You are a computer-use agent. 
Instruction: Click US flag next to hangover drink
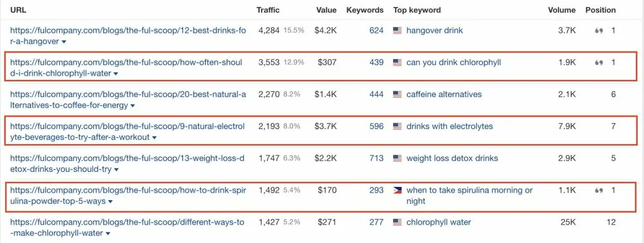click(x=397, y=30)
